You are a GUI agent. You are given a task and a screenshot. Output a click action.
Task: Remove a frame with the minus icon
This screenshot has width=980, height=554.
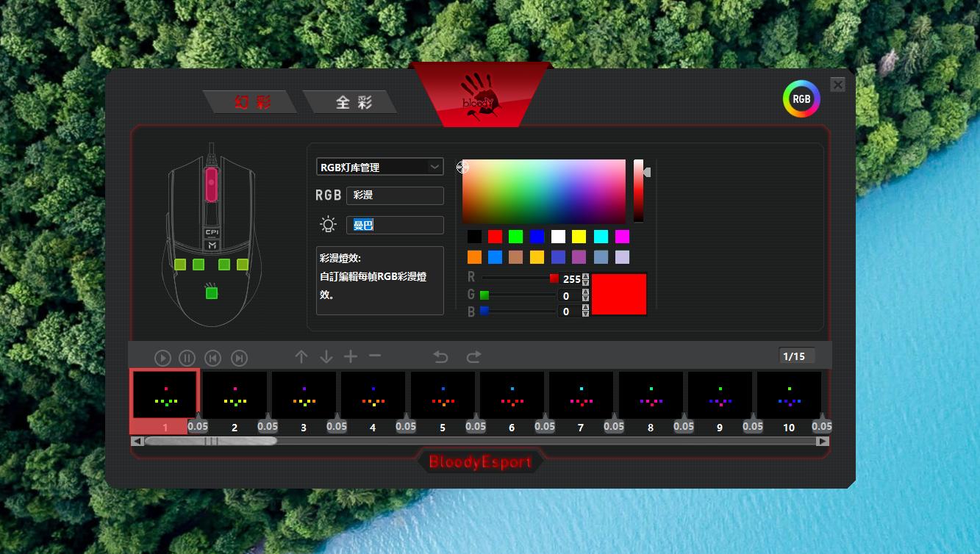[x=375, y=356]
